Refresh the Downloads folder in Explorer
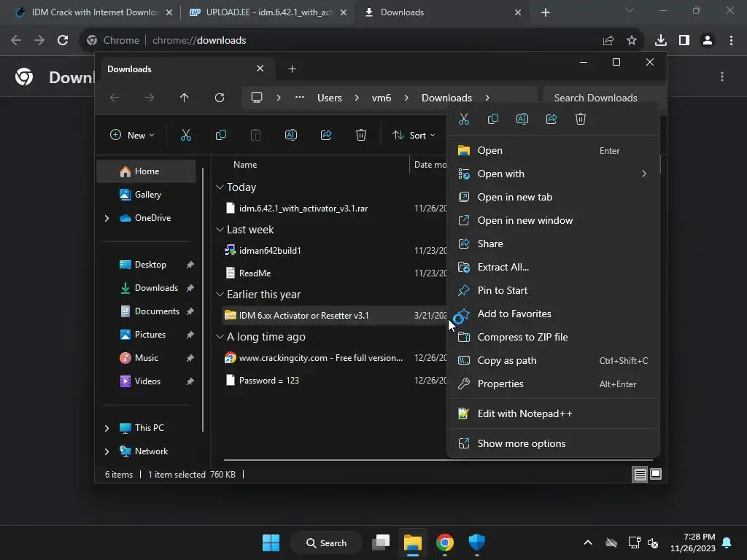This screenshot has height=560, width=747. pyautogui.click(x=219, y=98)
